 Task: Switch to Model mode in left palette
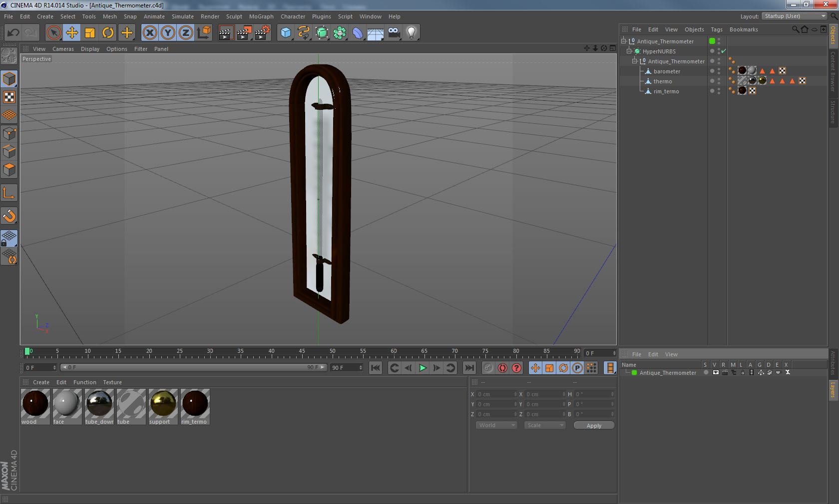(9, 79)
